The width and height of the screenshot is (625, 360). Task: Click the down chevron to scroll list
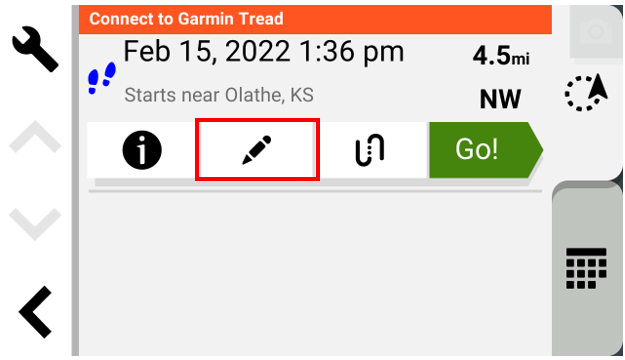(x=35, y=224)
